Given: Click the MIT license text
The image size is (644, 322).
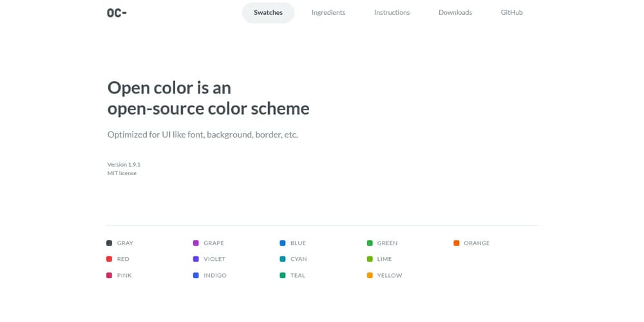Looking at the screenshot, I should [x=122, y=173].
